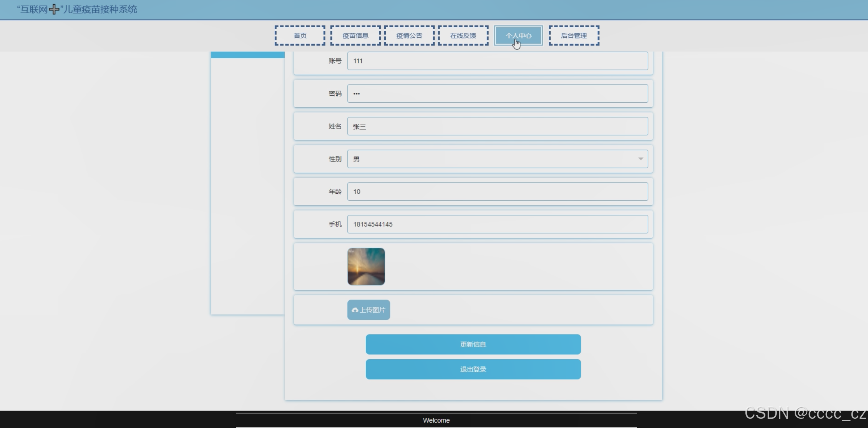Go to 疫苗信息 tab

click(x=355, y=36)
